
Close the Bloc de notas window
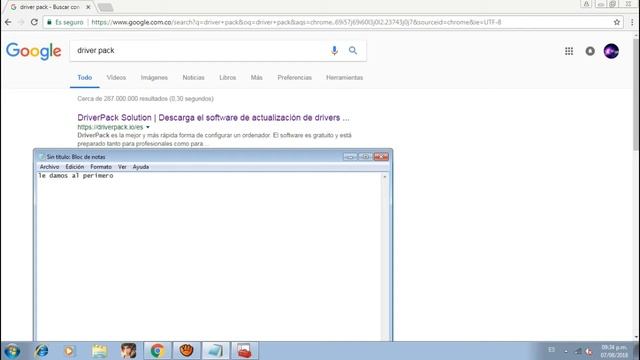[x=381, y=157]
